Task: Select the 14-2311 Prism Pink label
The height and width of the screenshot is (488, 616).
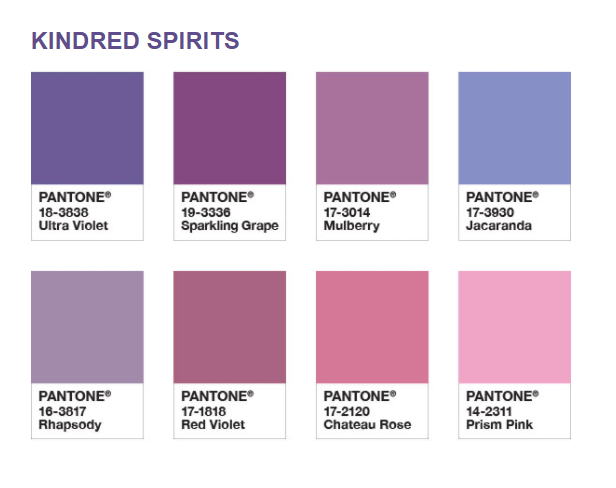Action: [499, 418]
